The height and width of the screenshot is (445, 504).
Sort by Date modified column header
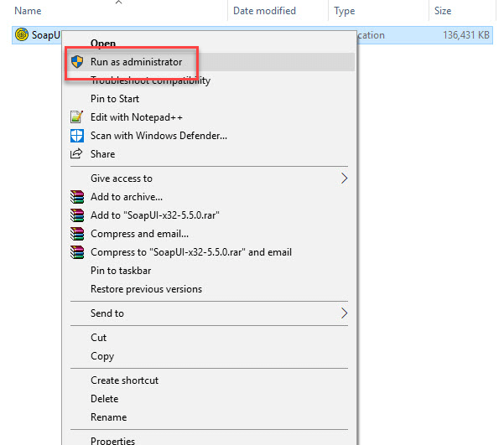(x=264, y=11)
